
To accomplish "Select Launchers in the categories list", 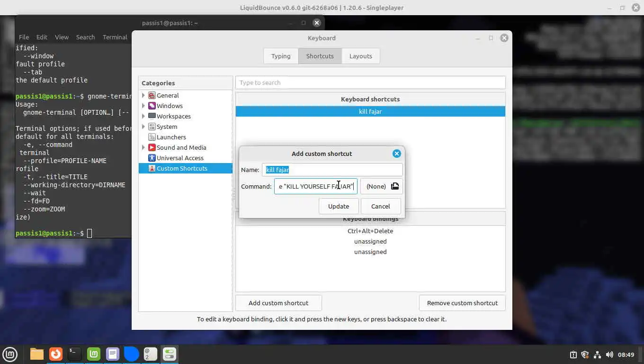I will coord(171,137).
